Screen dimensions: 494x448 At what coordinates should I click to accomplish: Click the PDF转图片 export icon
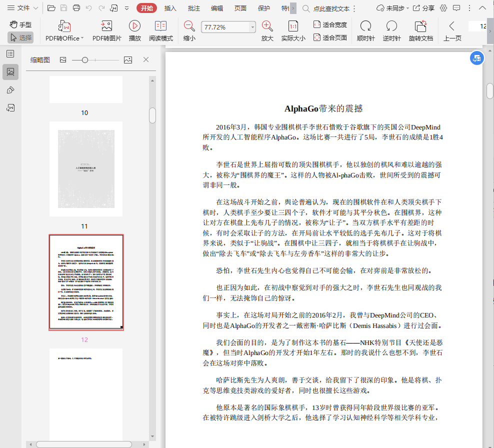[x=106, y=26]
